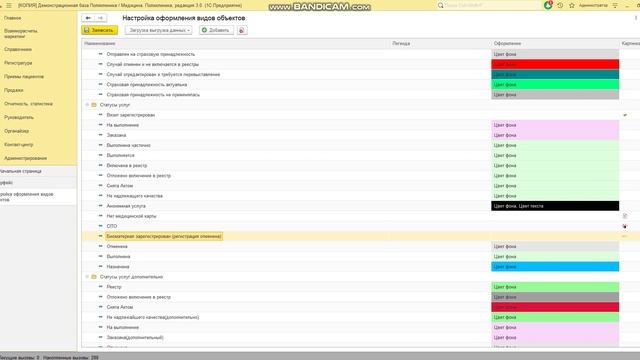The height and width of the screenshot is (360, 640).
Task: Select row Визит зарегистрирован
Action: (x=131, y=115)
